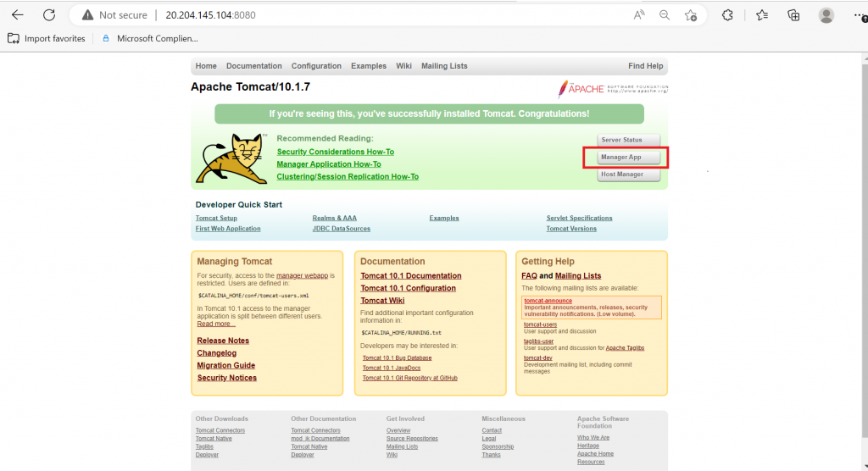Screen dimensions: 868x471
Task: Open the Home menu item
Action: click(x=206, y=66)
